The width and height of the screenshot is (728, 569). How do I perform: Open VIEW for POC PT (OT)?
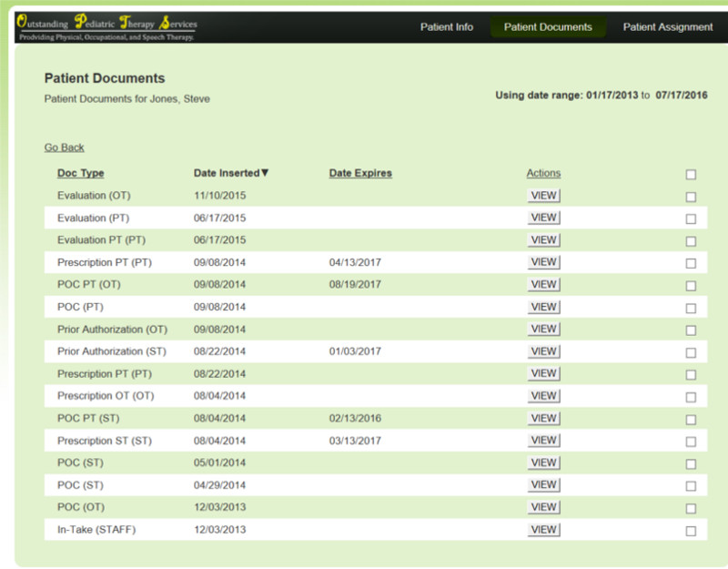(x=543, y=284)
